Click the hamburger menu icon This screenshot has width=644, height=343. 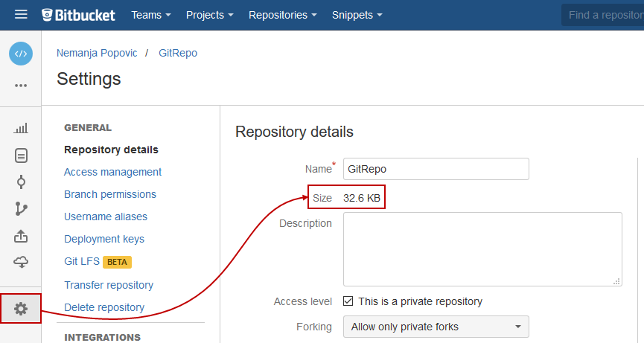point(21,15)
